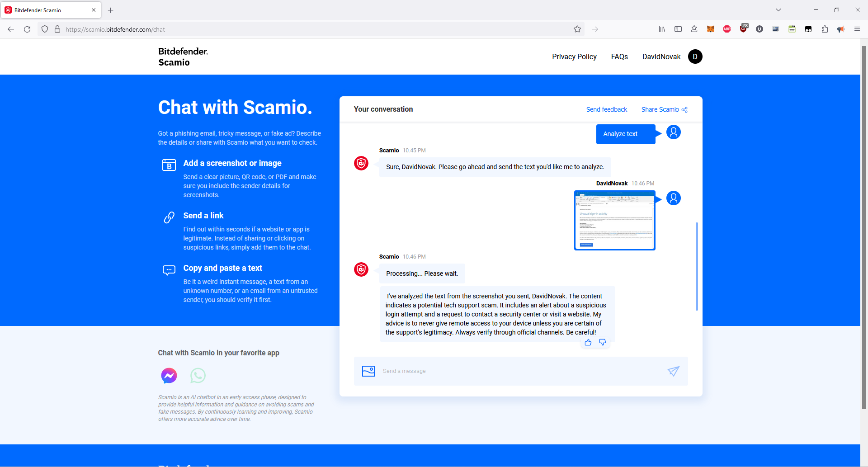Viewport: 868px width, 467px height.
Task: Click the Add a screenshot or image icon
Action: 169,165
